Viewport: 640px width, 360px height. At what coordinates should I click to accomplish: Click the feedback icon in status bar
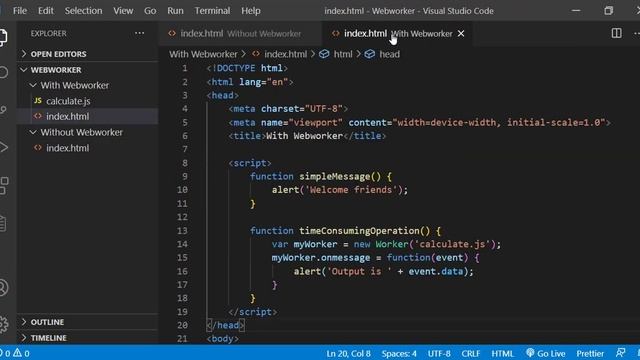pos(620,353)
